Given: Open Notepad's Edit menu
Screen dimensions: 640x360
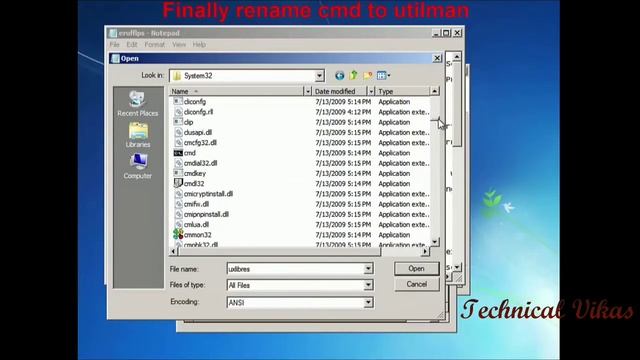Looking at the screenshot, I should [x=131, y=44].
